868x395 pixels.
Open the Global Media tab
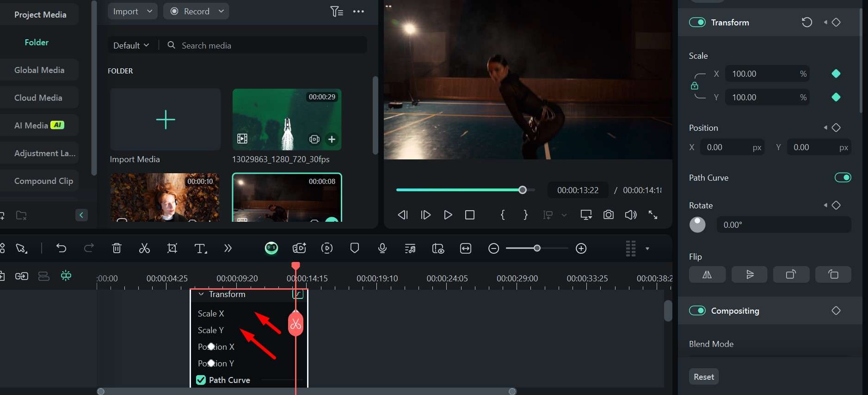39,70
